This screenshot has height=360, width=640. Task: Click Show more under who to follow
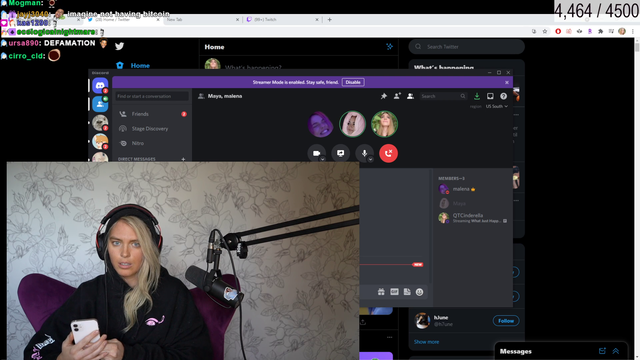(427, 342)
